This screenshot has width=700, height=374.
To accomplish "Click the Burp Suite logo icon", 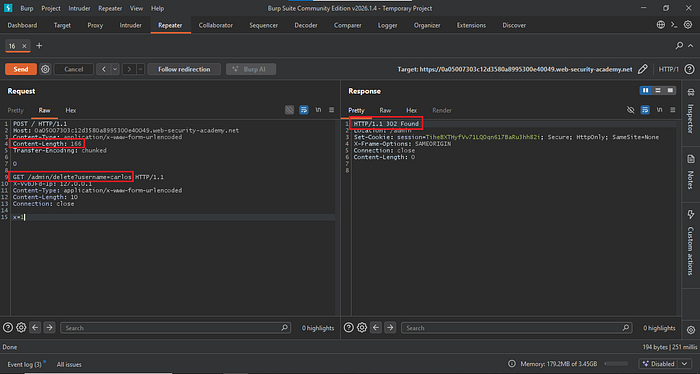I will 8,8.
